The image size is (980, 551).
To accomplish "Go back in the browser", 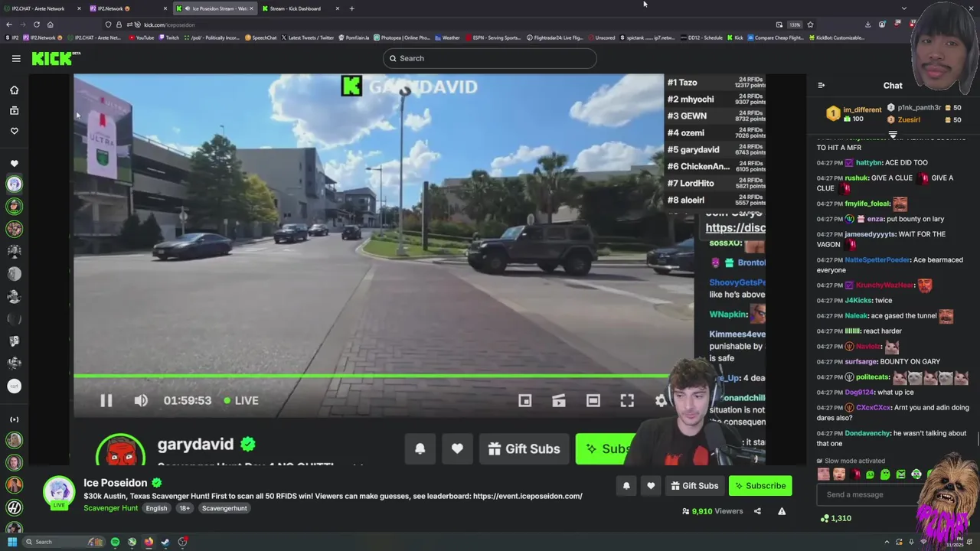I will coord(9,24).
